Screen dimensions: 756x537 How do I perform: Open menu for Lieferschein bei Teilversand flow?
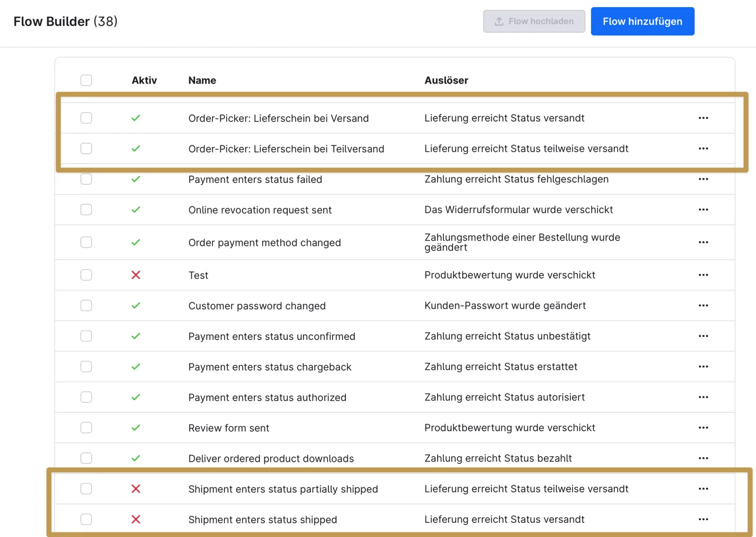[x=703, y=148]
